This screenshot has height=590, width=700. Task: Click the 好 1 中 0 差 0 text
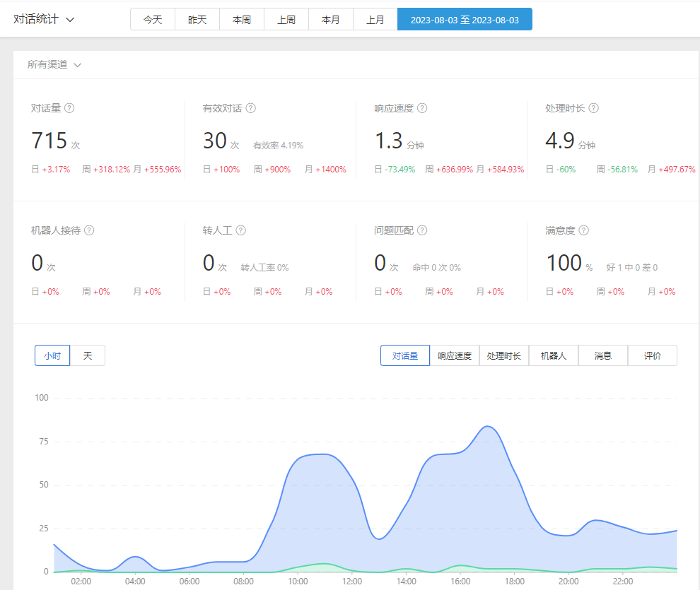pyautogui.click(x=632, y=268)
